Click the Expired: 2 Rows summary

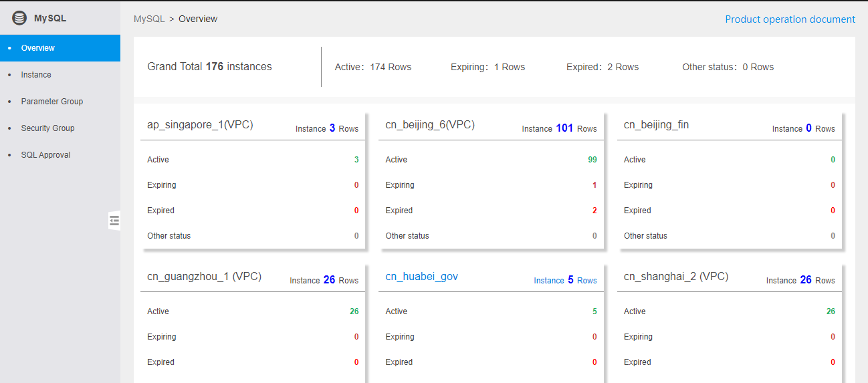tap(603, 67)
